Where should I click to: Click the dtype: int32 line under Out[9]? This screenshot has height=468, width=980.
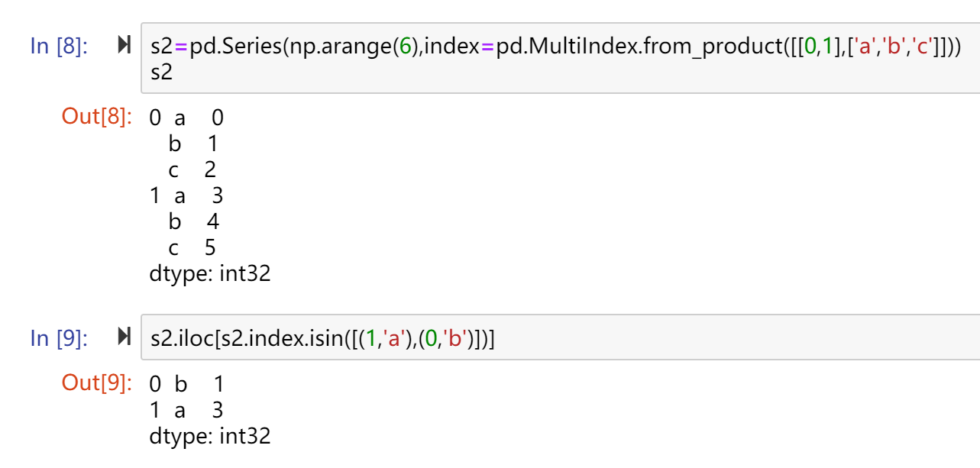210,437
